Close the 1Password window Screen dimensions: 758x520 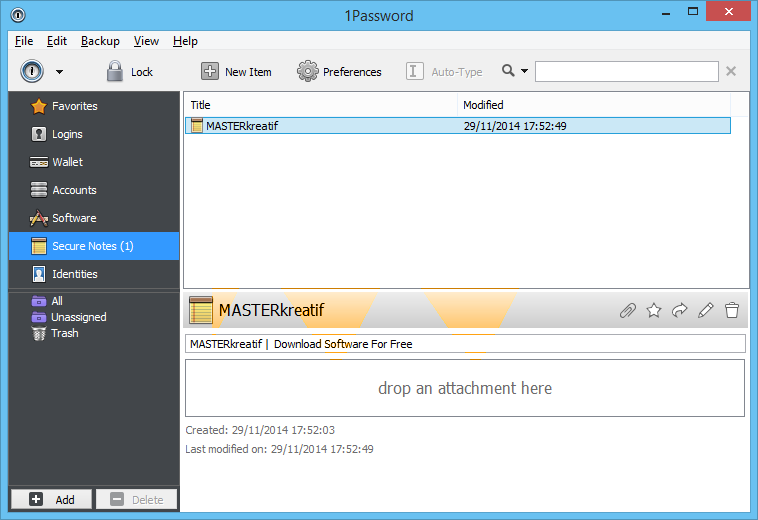[x=729, y=11]
